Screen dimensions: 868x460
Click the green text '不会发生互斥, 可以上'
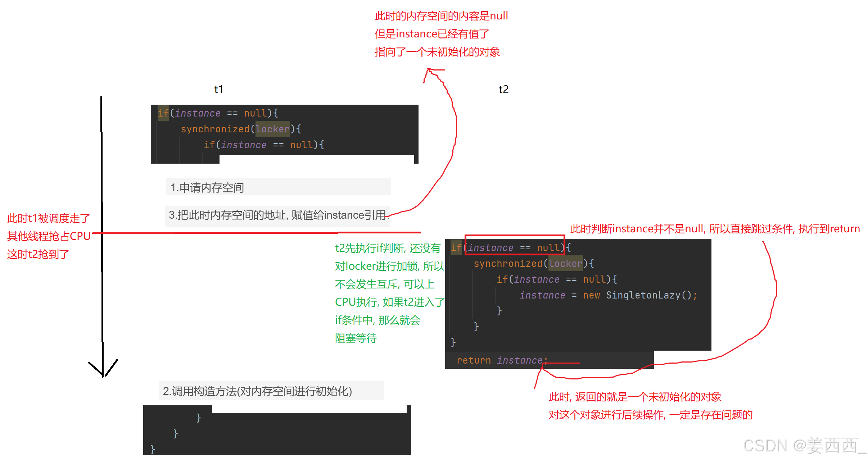[x=385, y=284]
